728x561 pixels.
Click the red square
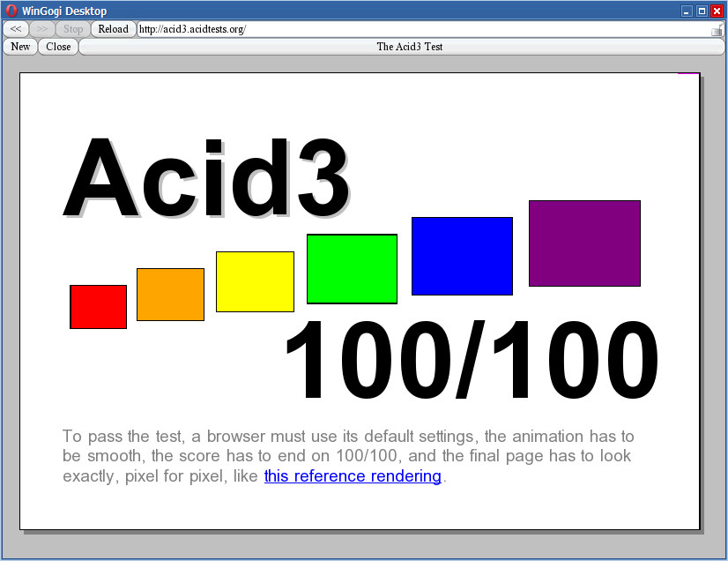99,307
